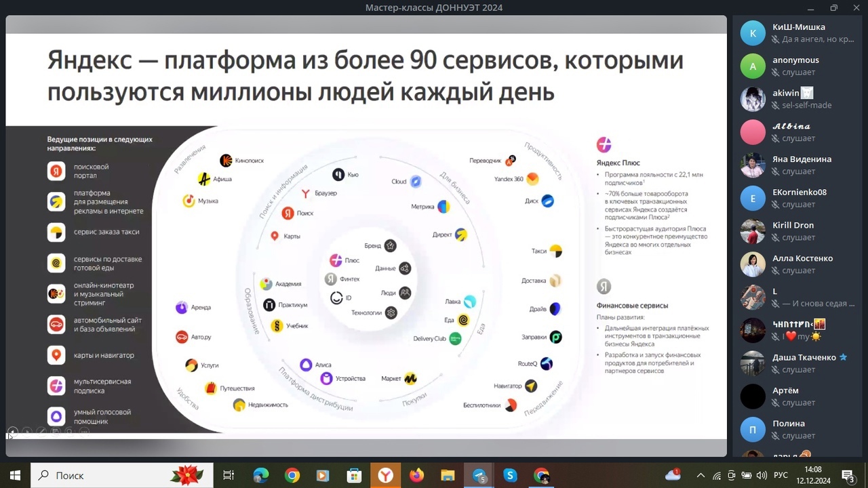868x488 pixels.
Task: Launch Skype from the taskbar
Action: 511,475
